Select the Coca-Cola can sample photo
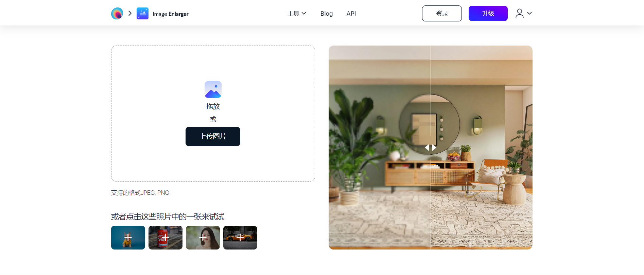 (x=166, y=238)
